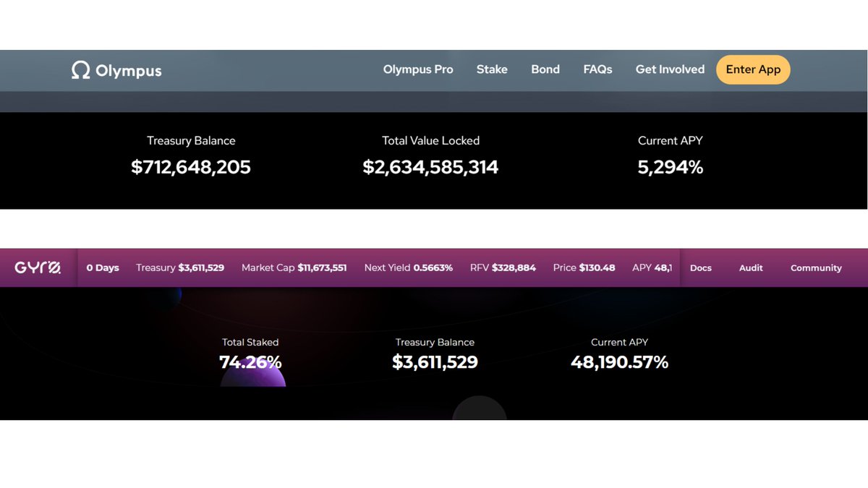Click the Total Staked 74.26% value
The image size is (868, 488).
pos(250,362)
